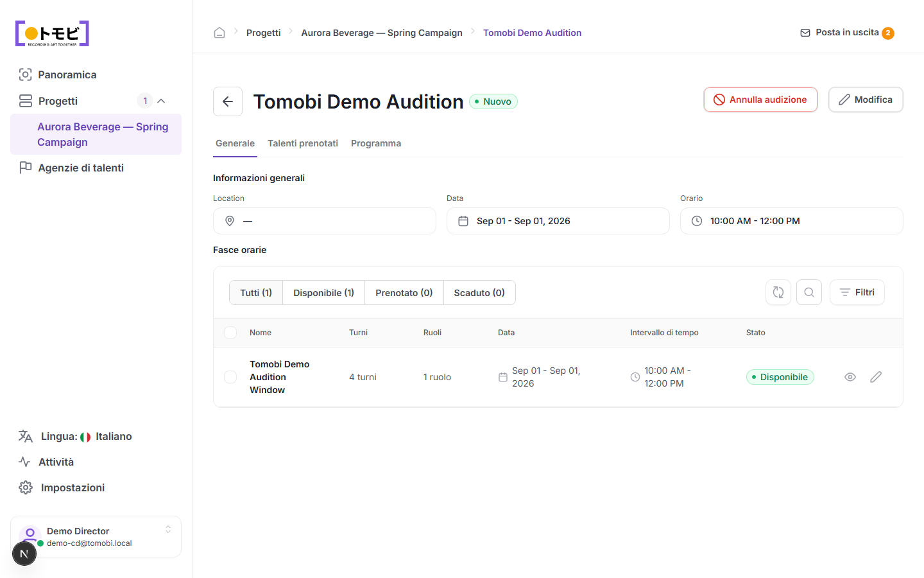Refresh the time slots table
Image resolution: width=924 pixels, height=578 pixels.
778,292
